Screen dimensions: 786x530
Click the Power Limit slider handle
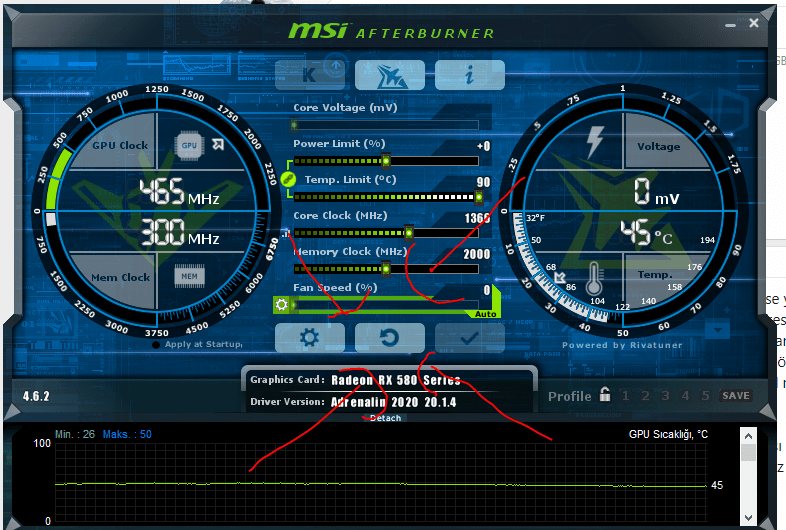pyautogui.click(x=386, y=161)
